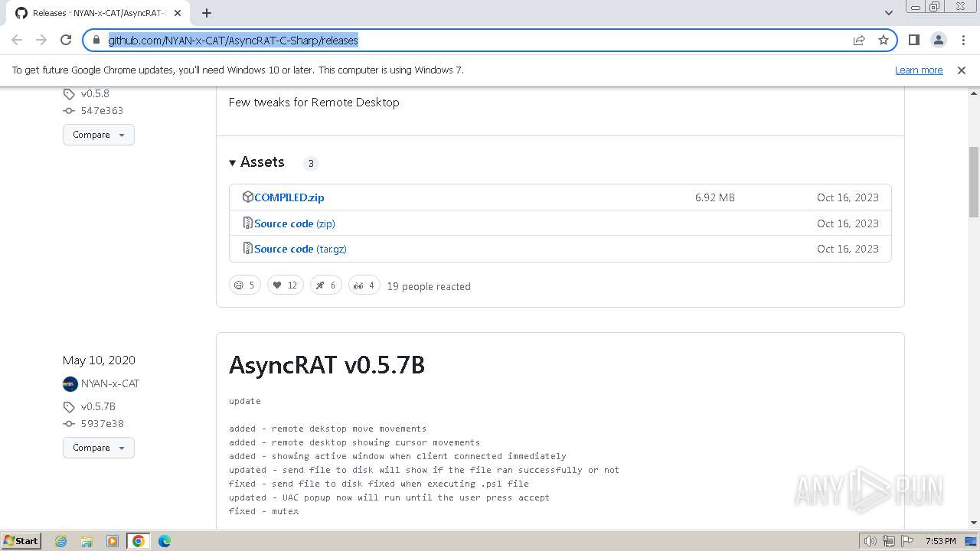Viewport: 980px width, 551px height.
Task: Click the 19 people reacted text
Action: (429, 286)
